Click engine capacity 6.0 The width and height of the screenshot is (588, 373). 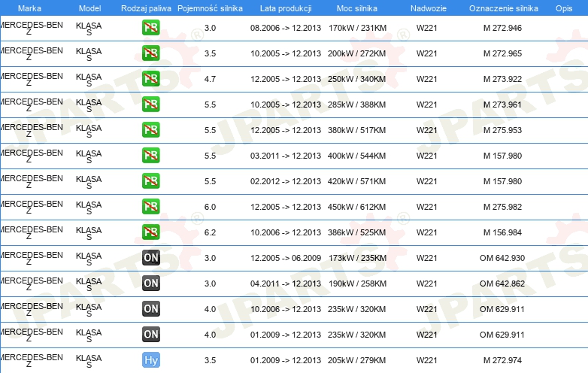click(210, 207)
